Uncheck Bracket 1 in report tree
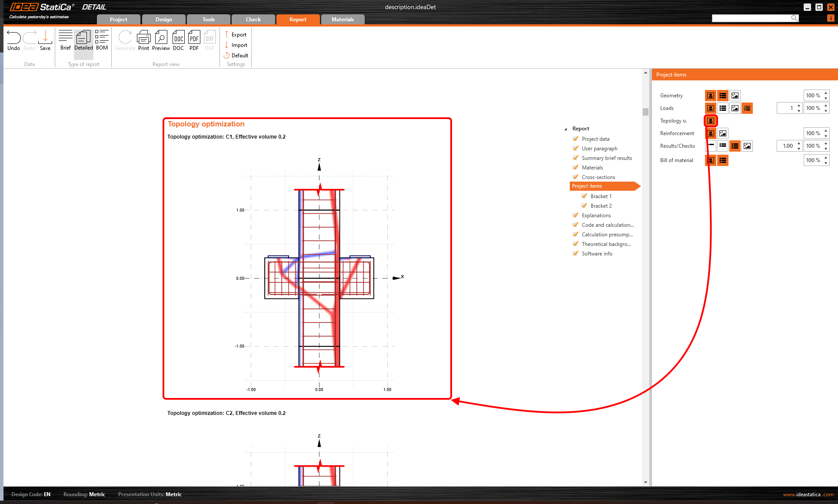This screenshot has height=504, width=838. (x=585, y=196)
